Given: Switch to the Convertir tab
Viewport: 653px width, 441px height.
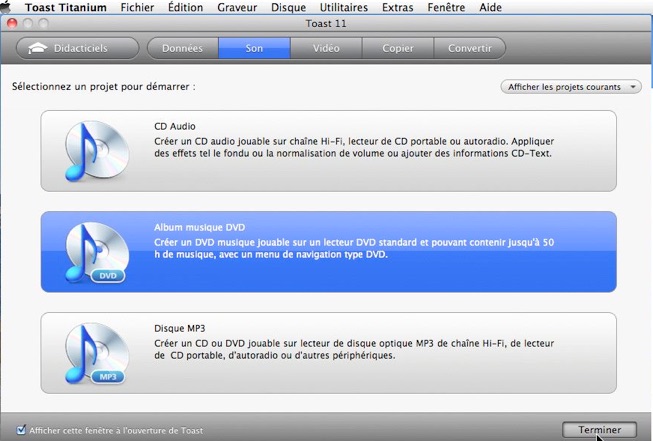Looking at the screenshot, I should (470, 48).
